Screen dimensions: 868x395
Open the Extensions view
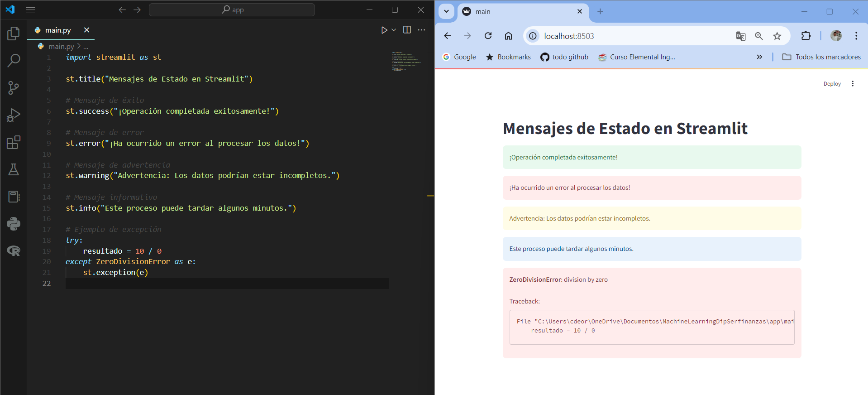click(x=14, y=142)
